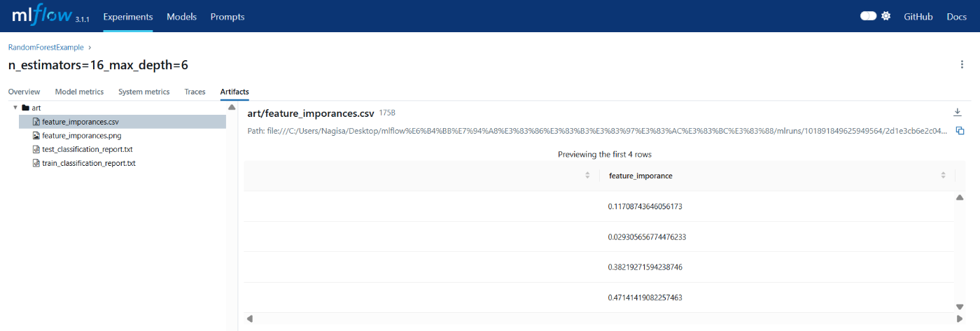Click the run name n_estimators=16_max_depth=6
Image resolution: width=980 pixels, height=331 pixels.
coord(98,65)
